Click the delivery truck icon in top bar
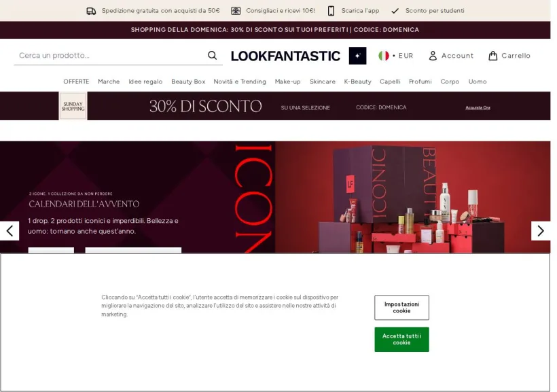This screenshot has height=392, width=557. (x=91, y=11)
